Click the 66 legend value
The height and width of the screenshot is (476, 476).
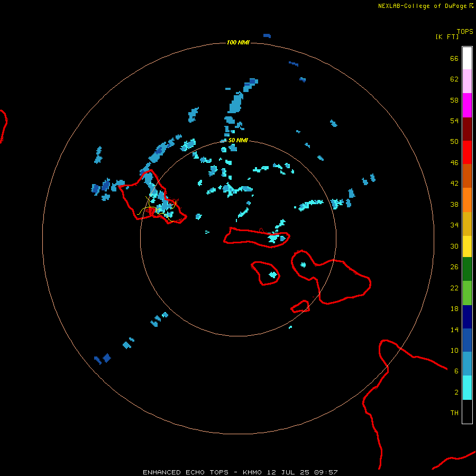[x=454, y=59]
